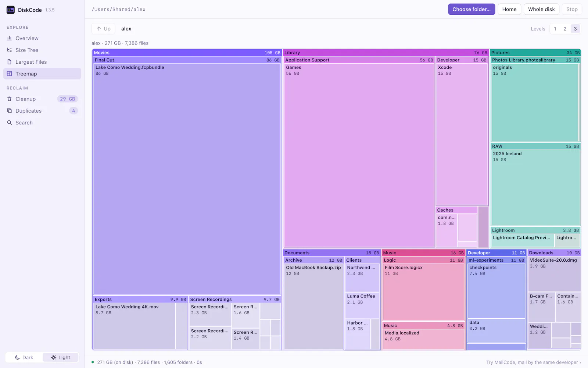Select the Xcode 15 GB block
588x368 pixels.
click(x=462, y=134)
